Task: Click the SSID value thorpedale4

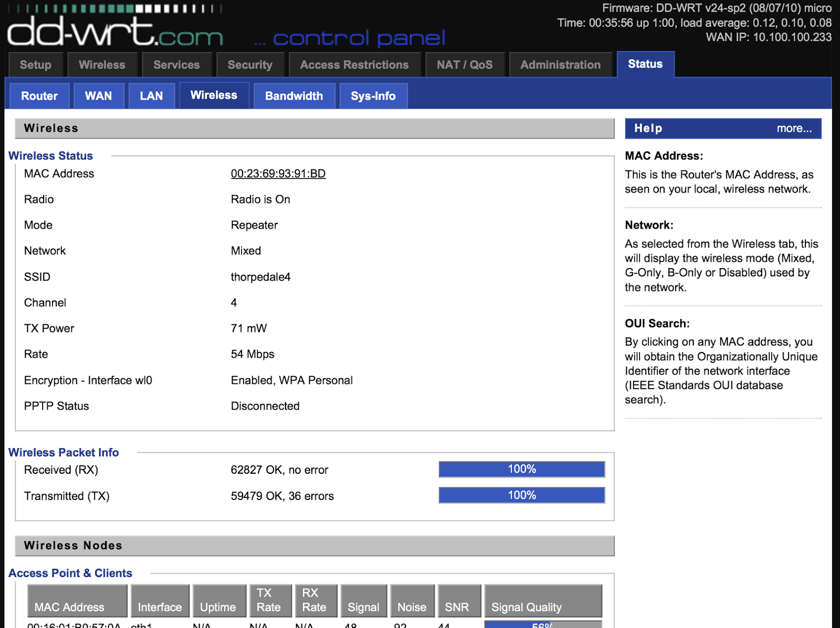Action: click(x=260, y=277)
